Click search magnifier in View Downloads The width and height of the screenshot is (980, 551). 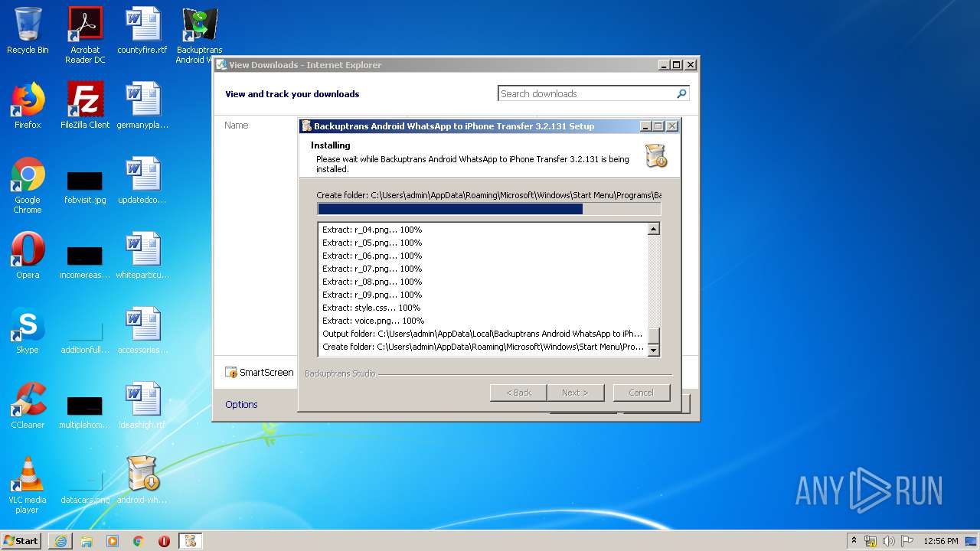681,93
